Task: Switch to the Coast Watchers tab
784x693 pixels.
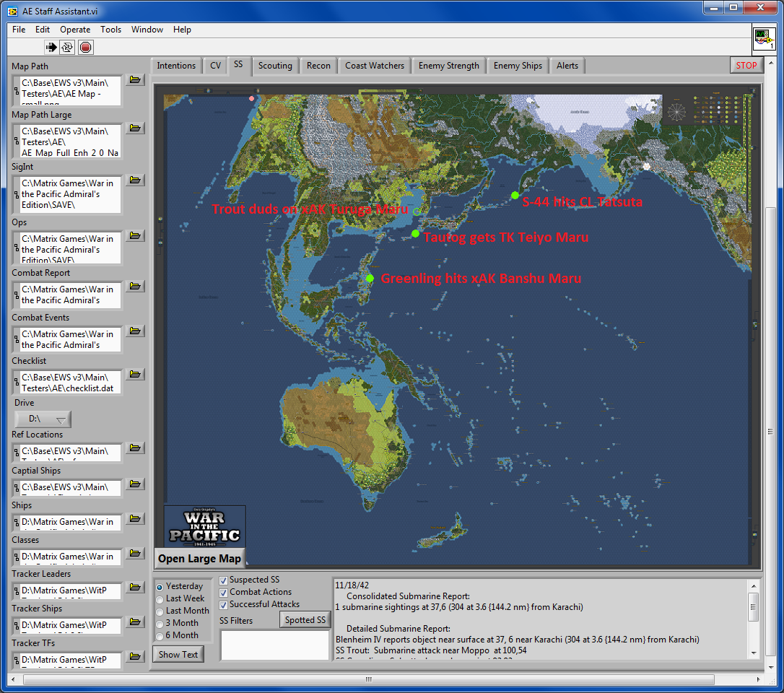Action: [375, 66]
